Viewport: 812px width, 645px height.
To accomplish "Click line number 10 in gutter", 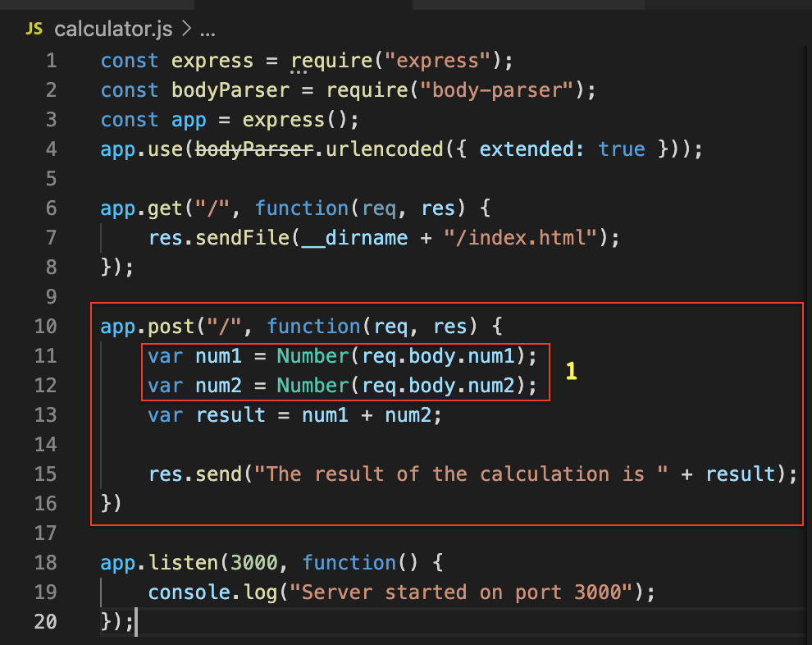I will (46, 327).
